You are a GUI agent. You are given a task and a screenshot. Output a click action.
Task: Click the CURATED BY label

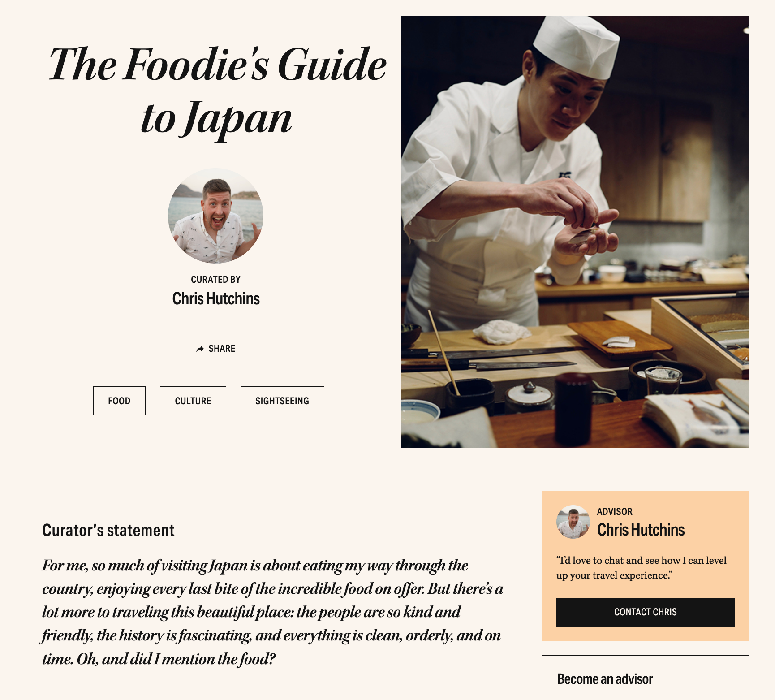click(215, 279)
